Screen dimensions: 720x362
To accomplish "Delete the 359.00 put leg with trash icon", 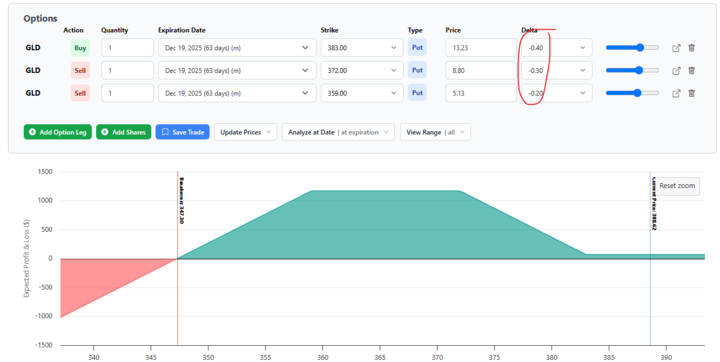I will pos(692,93).
